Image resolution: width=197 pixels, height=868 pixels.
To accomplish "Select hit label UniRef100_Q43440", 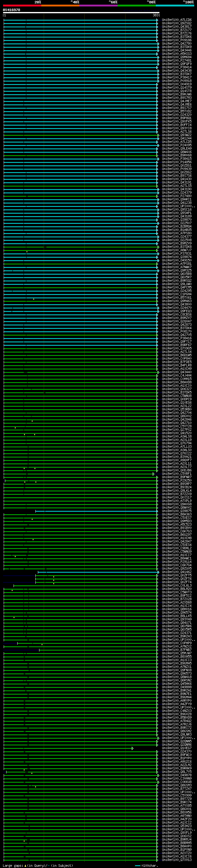I will (x=176, y=372).
